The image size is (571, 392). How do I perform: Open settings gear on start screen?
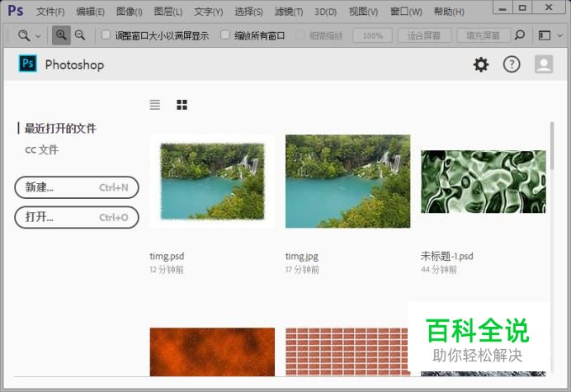tap(481, 64)
